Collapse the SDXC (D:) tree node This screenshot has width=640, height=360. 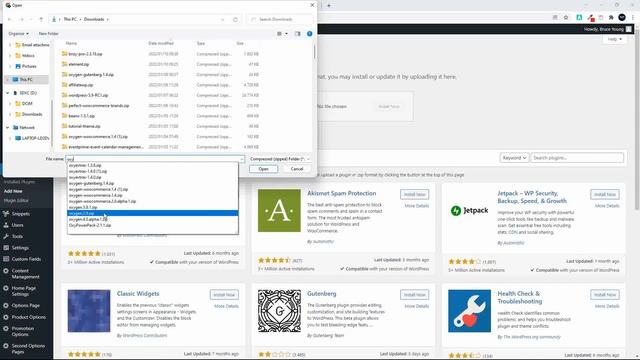tap(7, 93)
